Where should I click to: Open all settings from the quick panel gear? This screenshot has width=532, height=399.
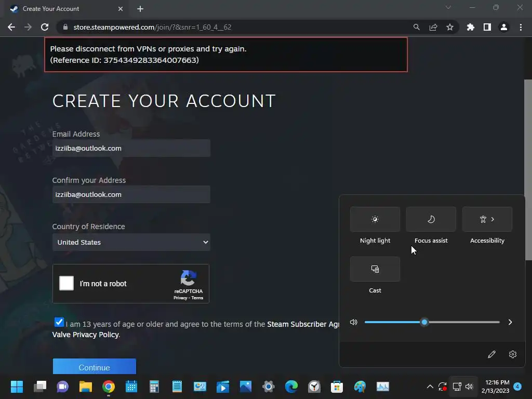click(513, 354)
